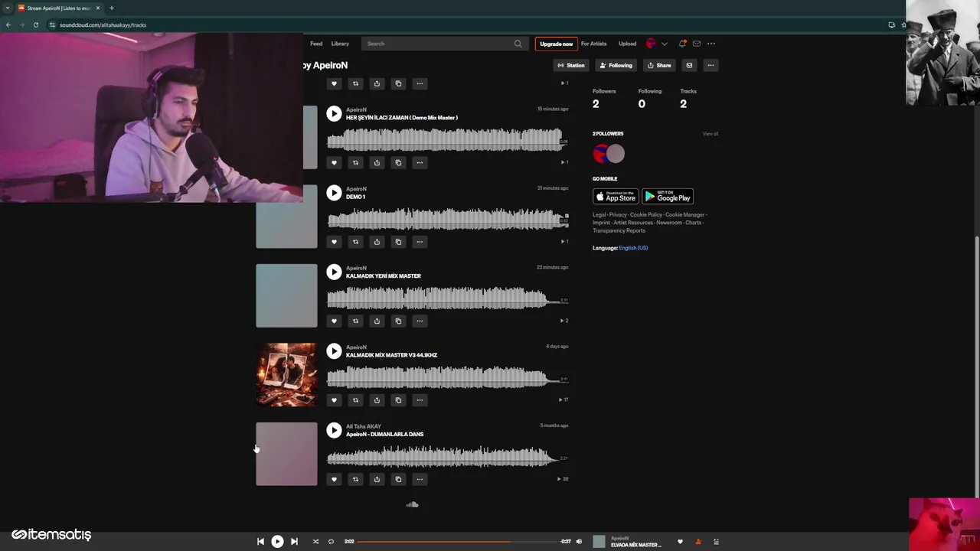Skip to previous track in player bar

[260, 542]
